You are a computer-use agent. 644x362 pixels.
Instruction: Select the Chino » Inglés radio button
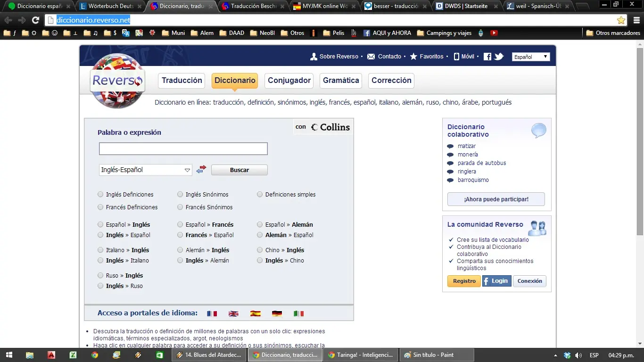pyautogui.click(x=260, y=250)
